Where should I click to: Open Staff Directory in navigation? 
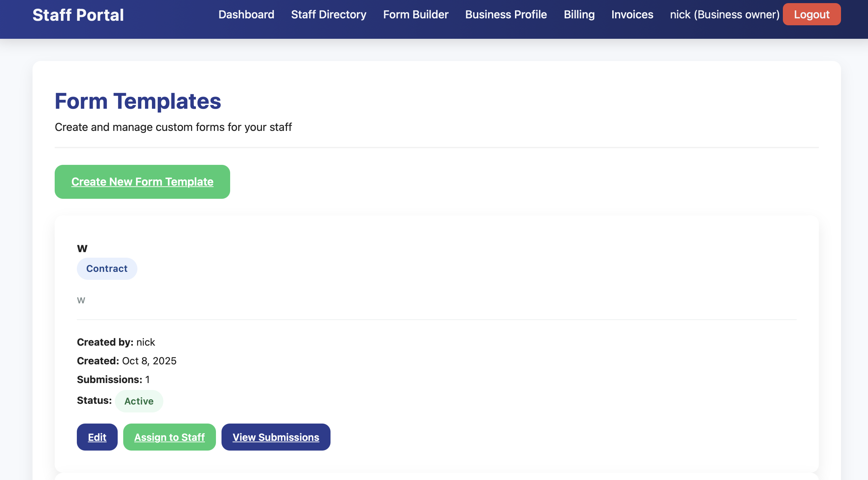(328, 15)
